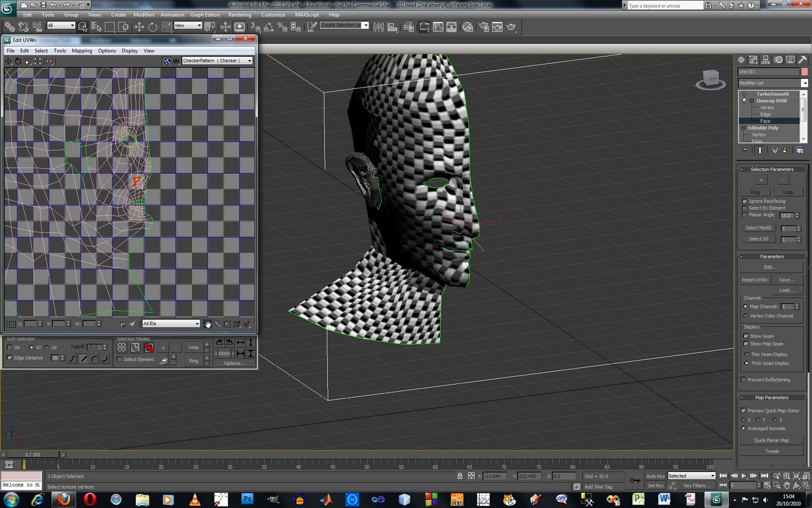Toggle the checker pattern display icon in Edit UVWs

[167, 60]
